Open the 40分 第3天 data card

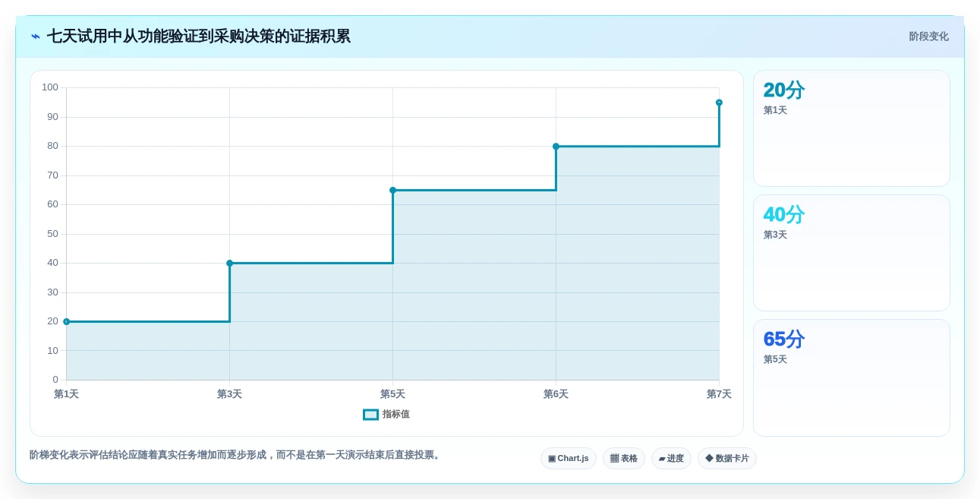coord(852,253)
